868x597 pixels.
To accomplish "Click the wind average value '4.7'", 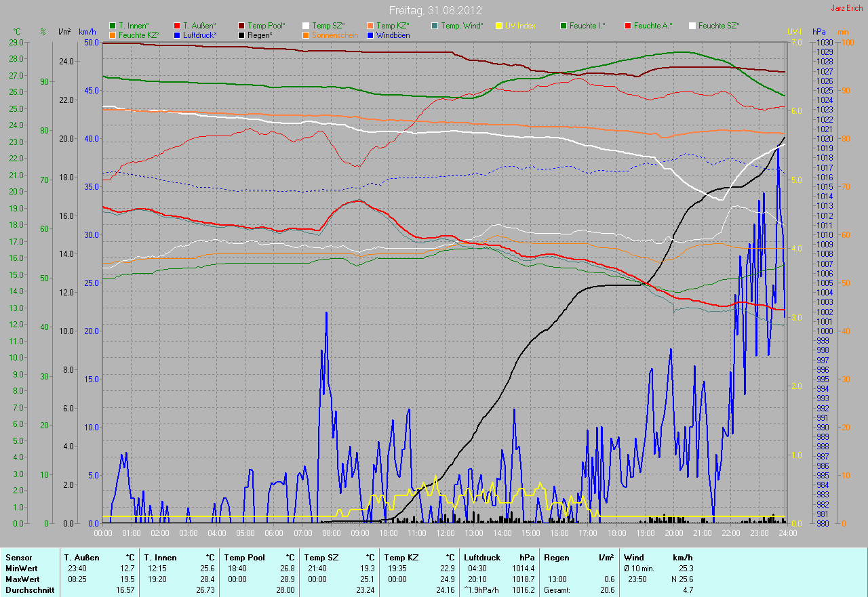I will click(688, 590).
